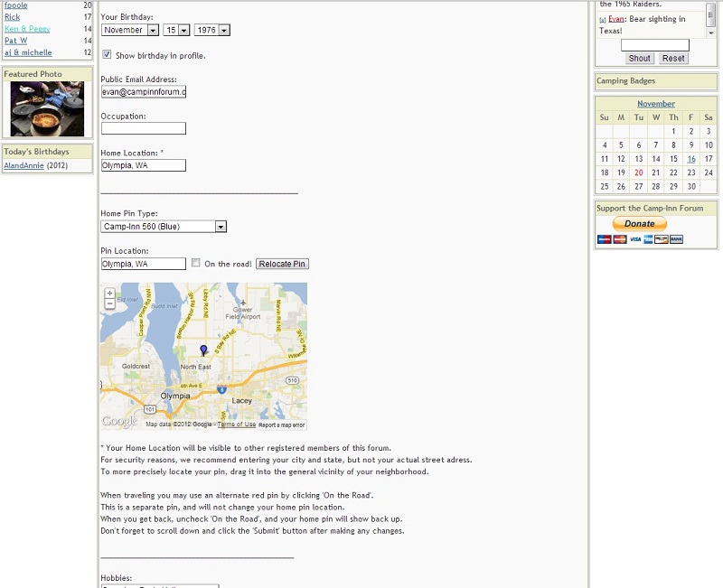Open the November calendar month link
723x588 pixels.
655,104
